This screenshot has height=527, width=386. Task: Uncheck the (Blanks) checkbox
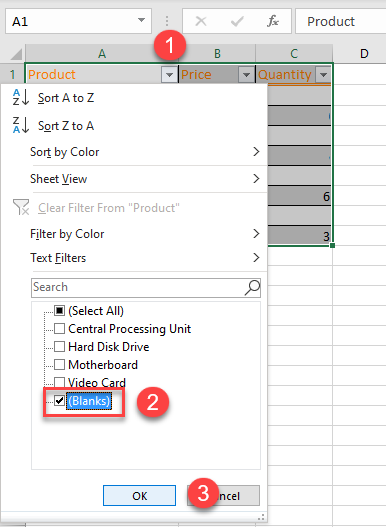pyautogui.click(x=59, y=401)
